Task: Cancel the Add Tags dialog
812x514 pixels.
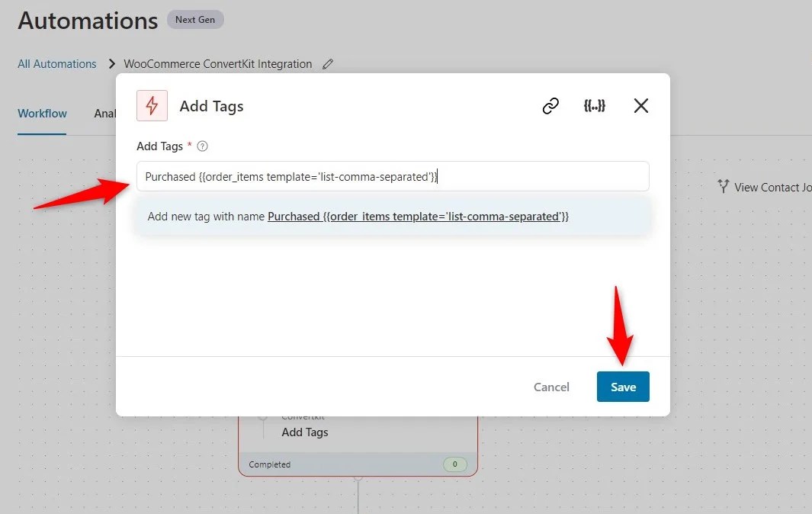Action: tap(551, 387)
